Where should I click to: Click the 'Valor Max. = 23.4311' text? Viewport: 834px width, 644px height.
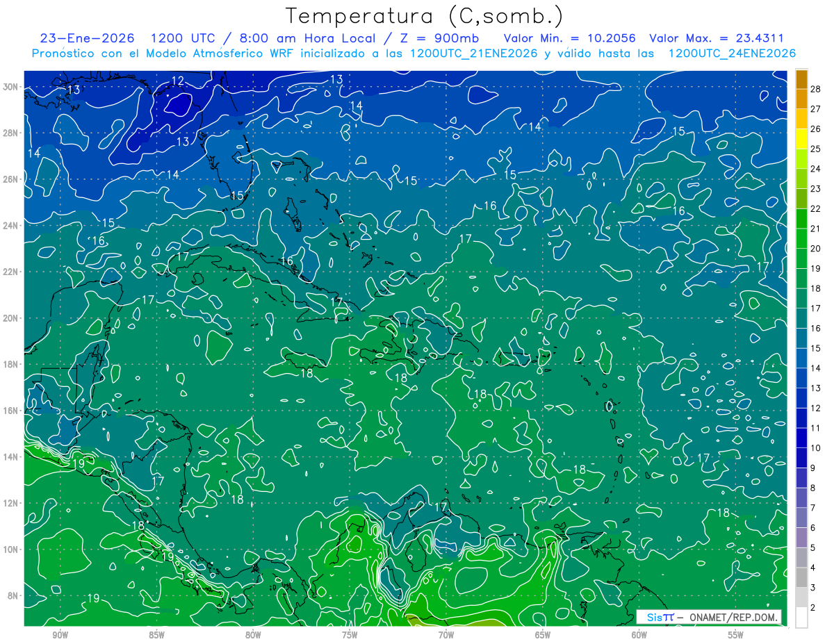[x=717, y=38]
